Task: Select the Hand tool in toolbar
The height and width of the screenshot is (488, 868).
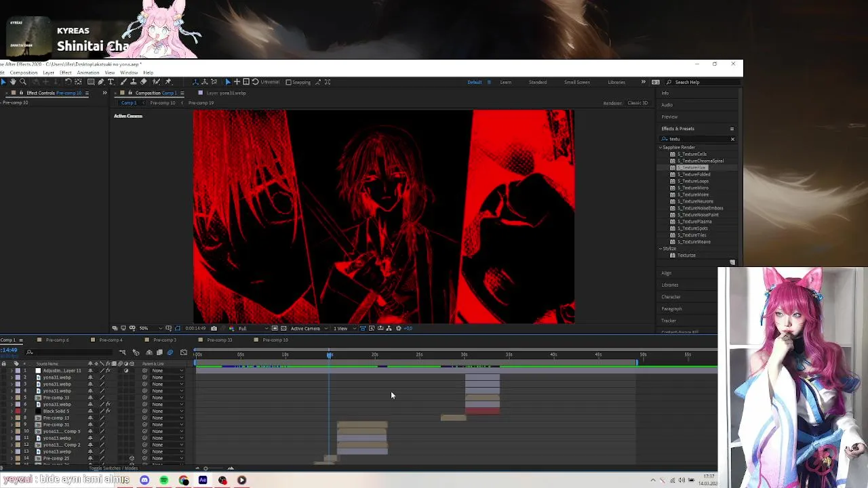Action: [13, 82]
